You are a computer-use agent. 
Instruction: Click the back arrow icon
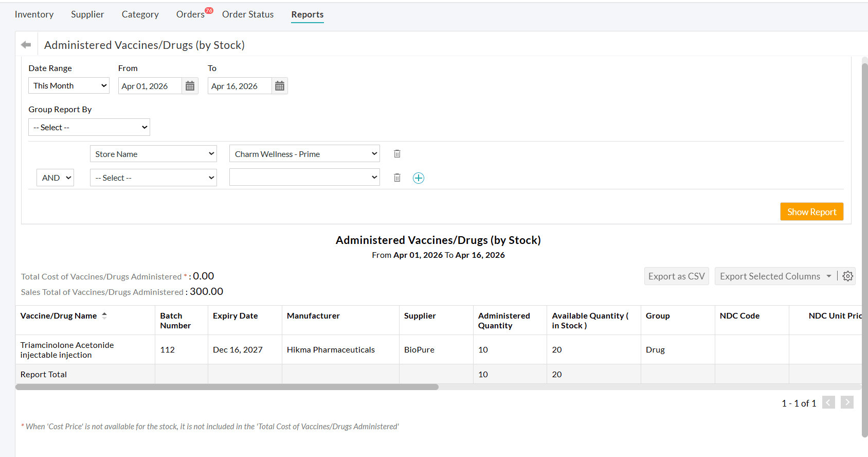tap(26, 45)
